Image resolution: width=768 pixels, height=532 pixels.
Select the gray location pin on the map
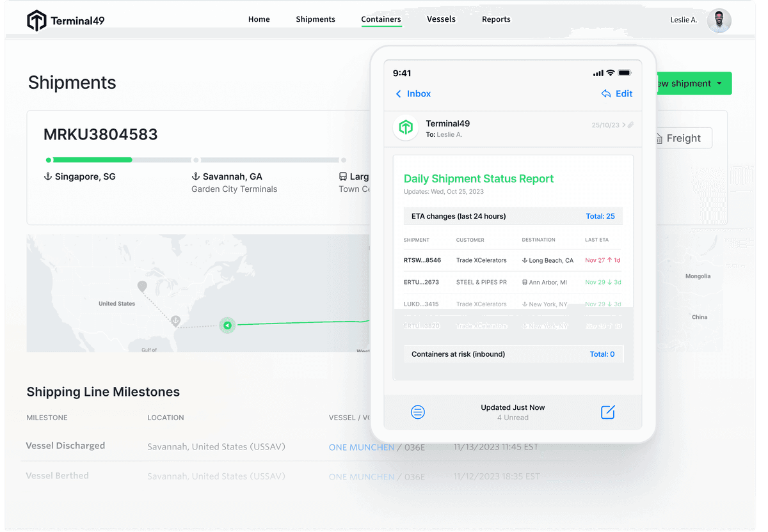pyautogui.click(x=142, y=287)
